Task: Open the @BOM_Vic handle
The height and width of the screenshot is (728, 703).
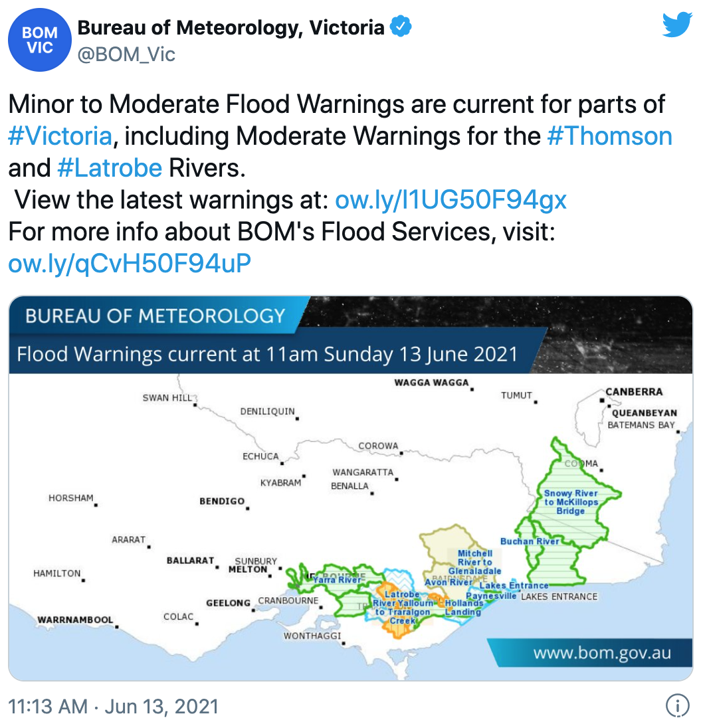Action: coord(126,54)
